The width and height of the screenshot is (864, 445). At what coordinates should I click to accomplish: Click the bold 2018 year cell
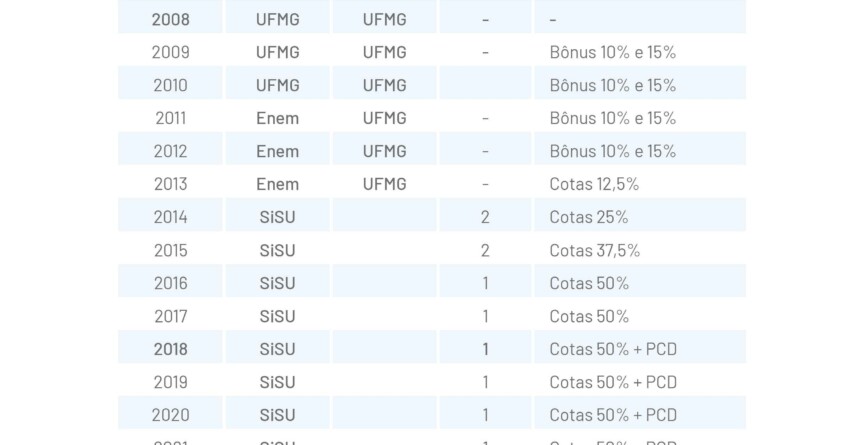coord(170,349)
